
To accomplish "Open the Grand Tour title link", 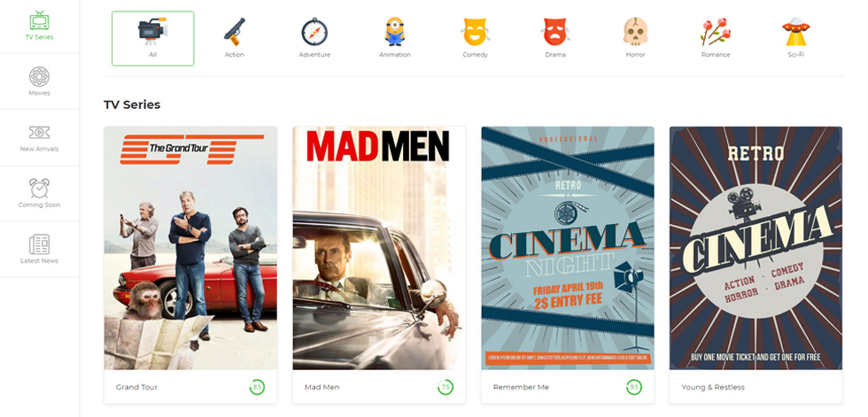I will 136,387.
